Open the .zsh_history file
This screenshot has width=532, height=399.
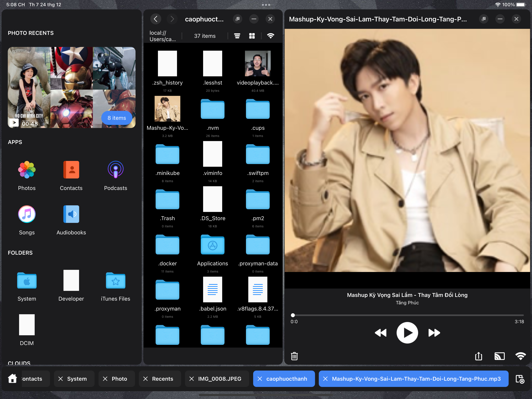[167, 64]
